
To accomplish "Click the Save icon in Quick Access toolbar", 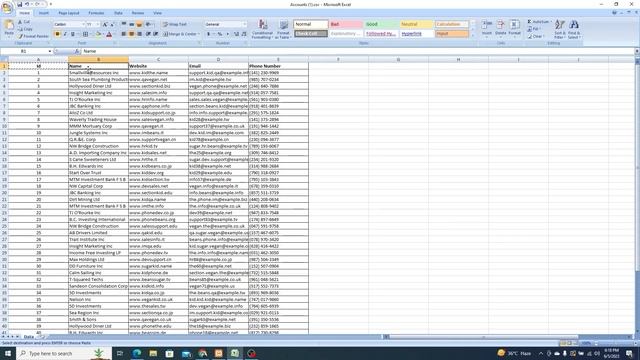I will (19, 4).
